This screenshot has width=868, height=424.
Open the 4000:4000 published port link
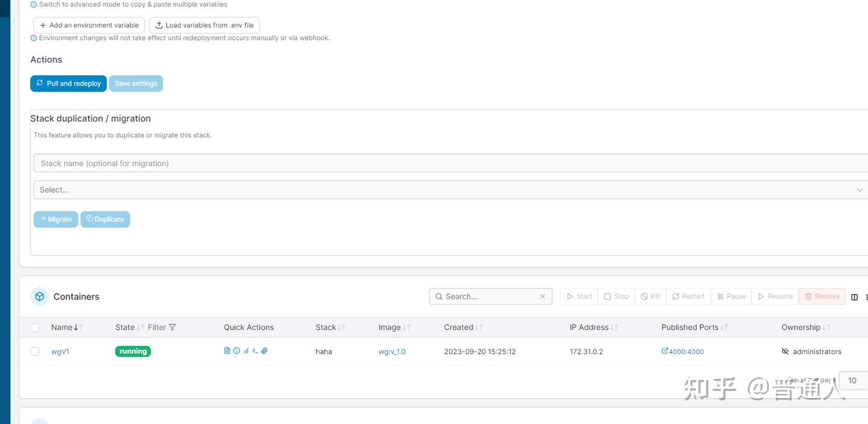pyautogui.click(x=682, y=352)
